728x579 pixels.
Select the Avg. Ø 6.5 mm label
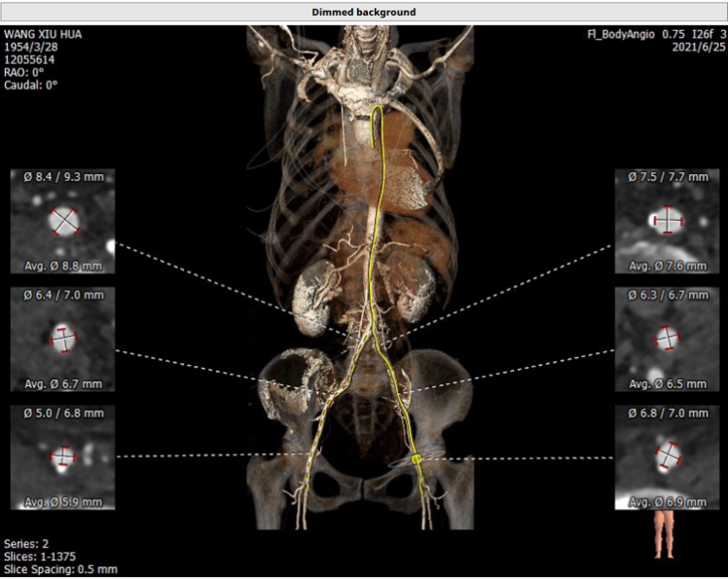(668, 383)
